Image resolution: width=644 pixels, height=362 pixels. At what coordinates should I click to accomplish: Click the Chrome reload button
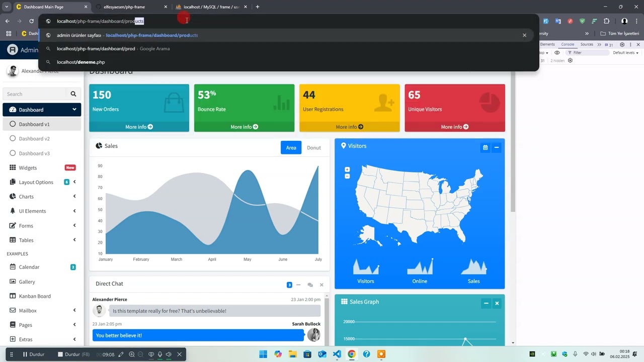point(32,21)
